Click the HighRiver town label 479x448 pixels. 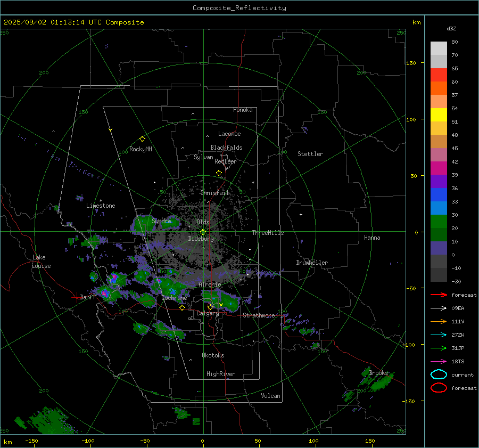pos(221,374)
